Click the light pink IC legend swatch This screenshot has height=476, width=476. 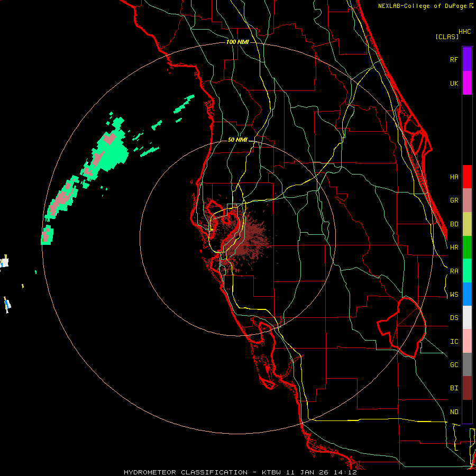(x=467, y=341)
